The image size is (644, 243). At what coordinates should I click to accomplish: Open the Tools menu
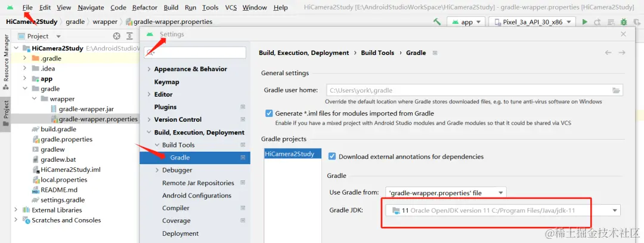210,7
